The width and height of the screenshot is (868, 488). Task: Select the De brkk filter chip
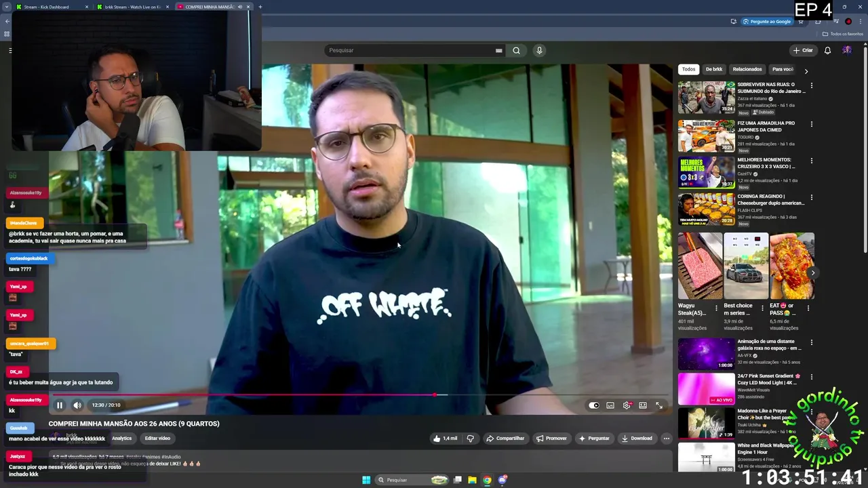click(x=713, y=69)
